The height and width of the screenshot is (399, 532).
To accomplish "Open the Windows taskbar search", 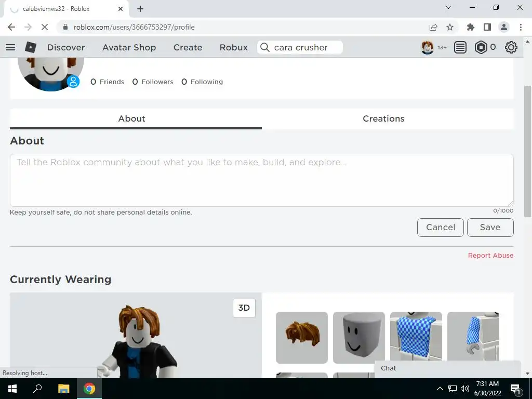I will (37, 389).
